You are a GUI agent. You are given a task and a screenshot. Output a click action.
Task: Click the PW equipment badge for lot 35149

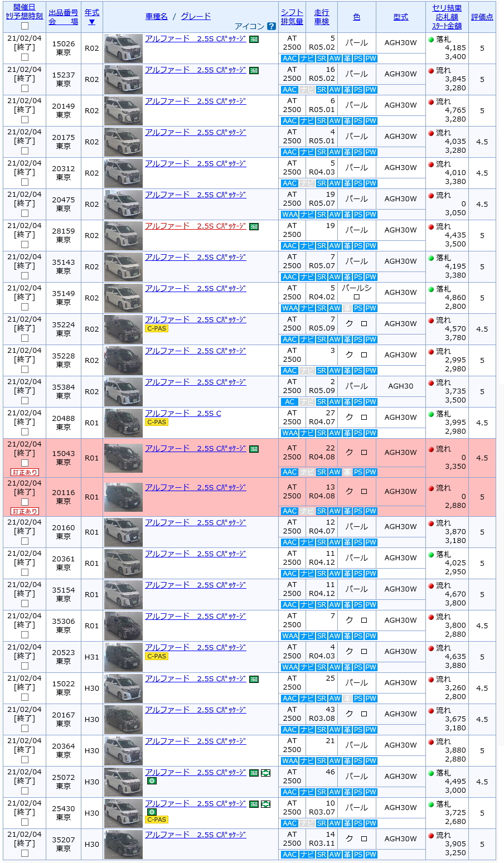(x=371, y=308)
